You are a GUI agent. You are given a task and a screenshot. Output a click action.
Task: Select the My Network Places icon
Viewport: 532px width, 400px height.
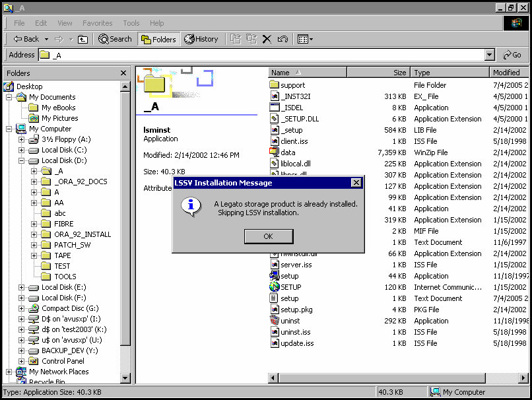21,372
